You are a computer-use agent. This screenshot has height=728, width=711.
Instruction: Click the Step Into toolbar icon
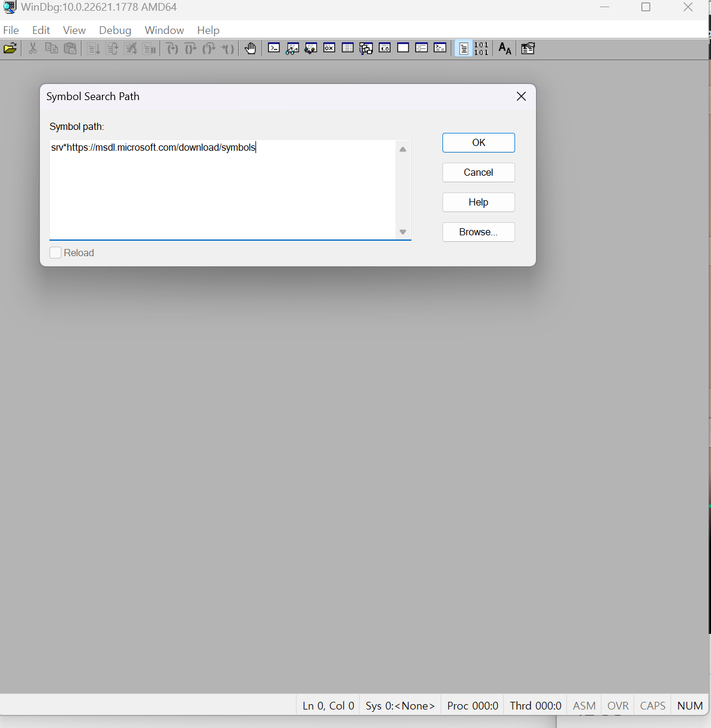pos(172,49)
